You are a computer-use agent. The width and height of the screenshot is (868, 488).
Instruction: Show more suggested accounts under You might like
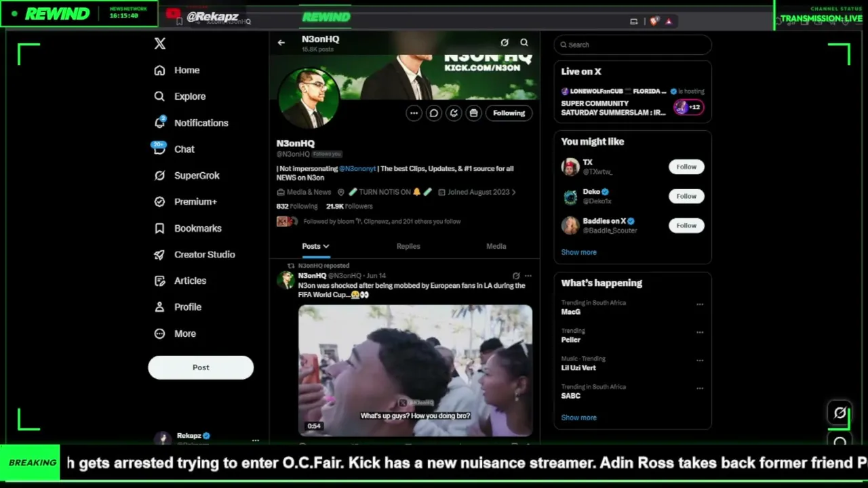coord(578,252)
